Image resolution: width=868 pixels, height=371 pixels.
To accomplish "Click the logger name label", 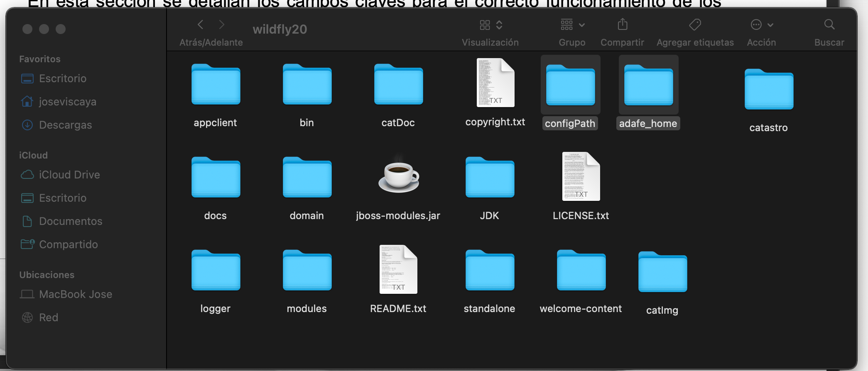I will 215,309.
